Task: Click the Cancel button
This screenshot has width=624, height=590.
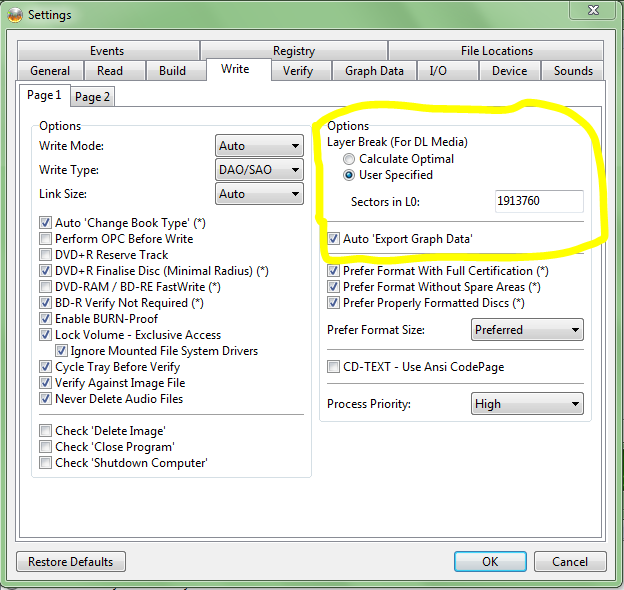Action: (570, 561)
